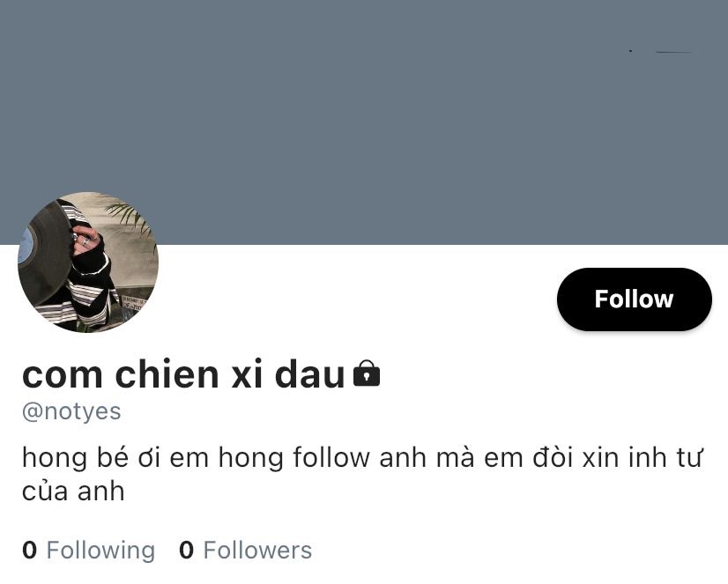Click the bio line starting with hong bé ơi
728x584 pixels.
(363, 457)
